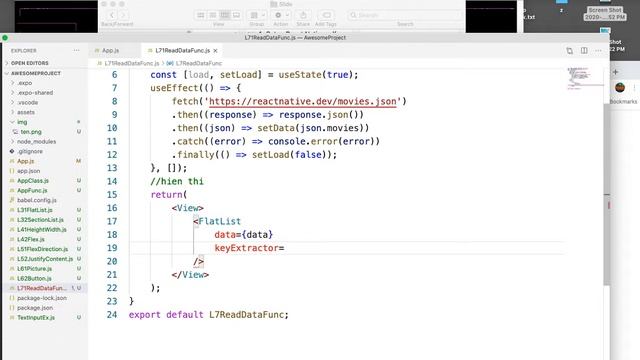The width and height of the screenshot is (640, 360).
Task: Collapse the img folder
Action: [x=22, y=122]
